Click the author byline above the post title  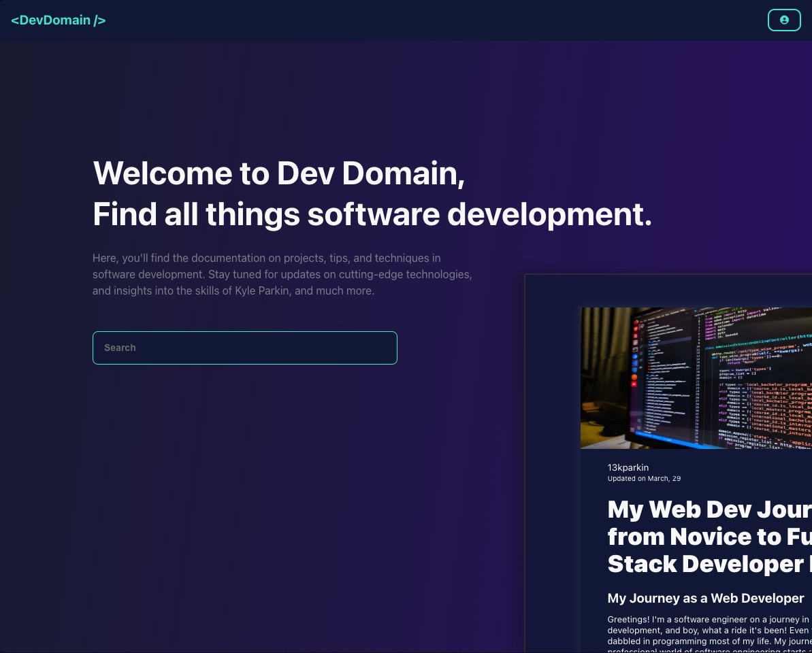[628, 467]
